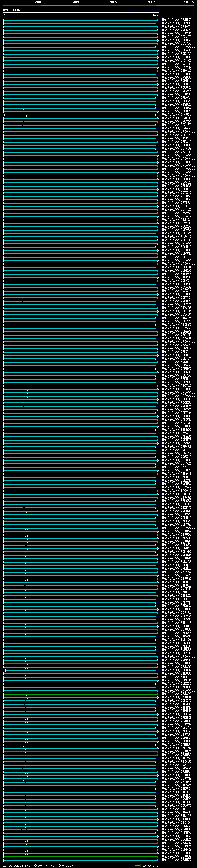
Task: Select the UniRef100_Q0IFN2 label
Action: point(177,589)
